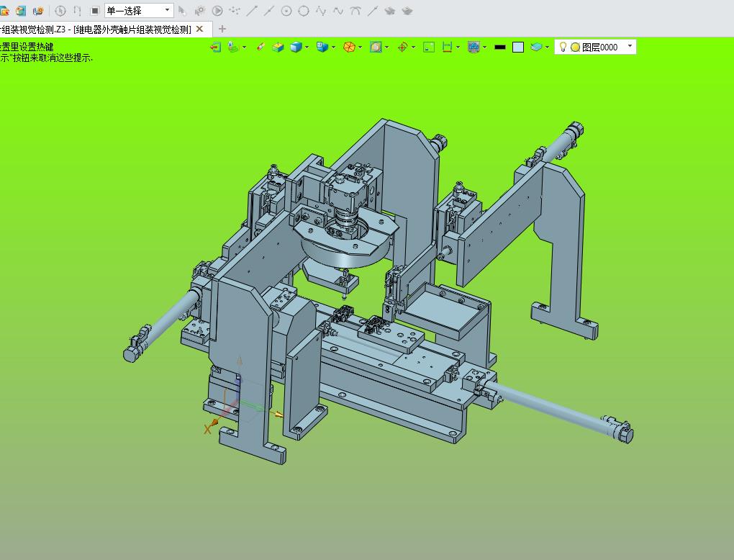Select the diagonal line snap icon
This screenshot has height=560, width=734.
pyautogui.click(x=373, y=10)
